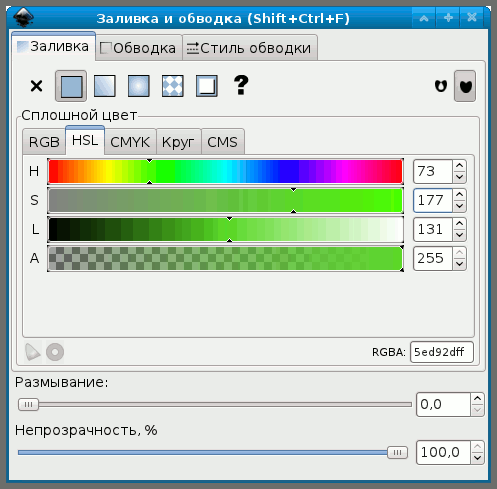This screenshot has width=497, height=489.
Task: Toggle the evenodd fill rule heart icon
Action: tap(441, 86)
